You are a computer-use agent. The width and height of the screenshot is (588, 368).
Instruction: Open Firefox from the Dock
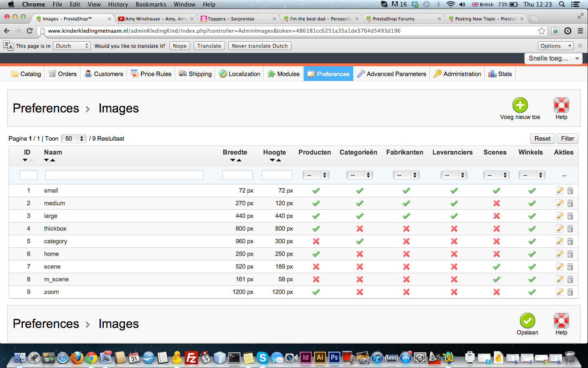tap(77, 358)
